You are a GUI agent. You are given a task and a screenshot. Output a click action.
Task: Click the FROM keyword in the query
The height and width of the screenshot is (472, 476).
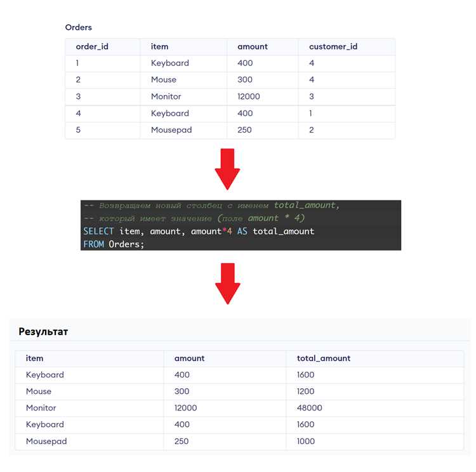click(x=93, y=244)
